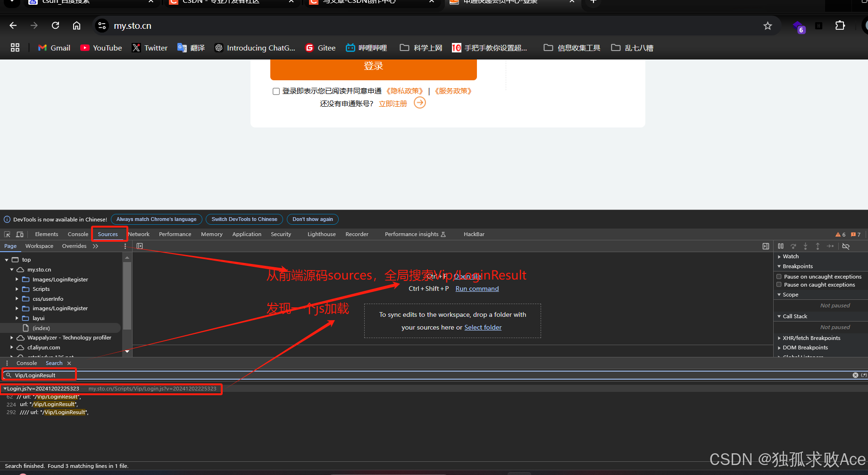Expand the Scripts folder in file tree
This screenshot has width=868, height=475.
pyautogui.click(x=17, y=289)
